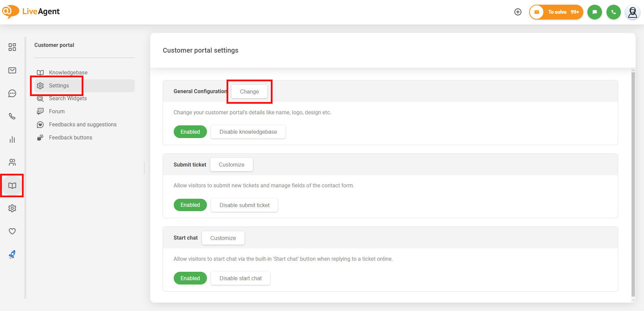Click the plus circle icon in header
This screenshot has height=311, width=644.
pos(518,12)
